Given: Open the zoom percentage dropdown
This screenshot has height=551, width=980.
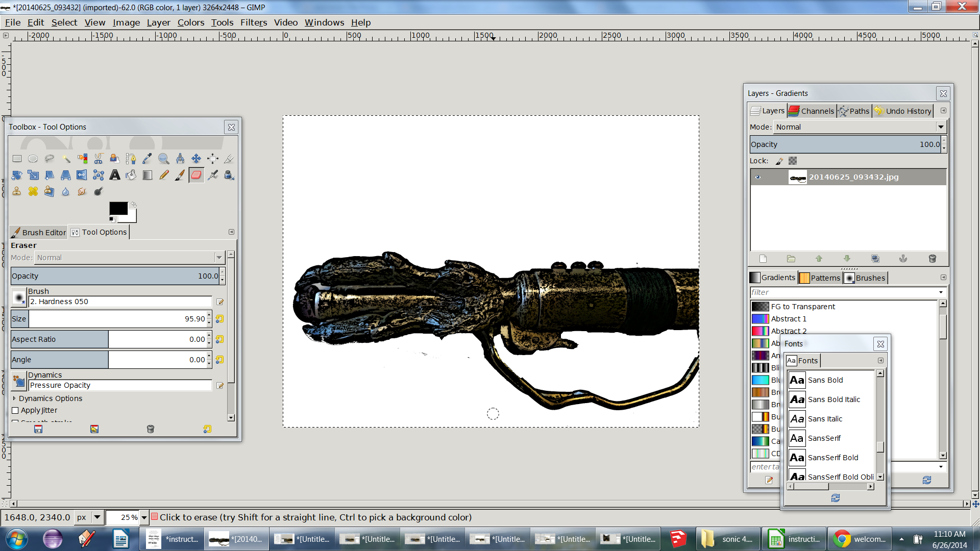Looking at the screenshot, I should pos(144,517).
